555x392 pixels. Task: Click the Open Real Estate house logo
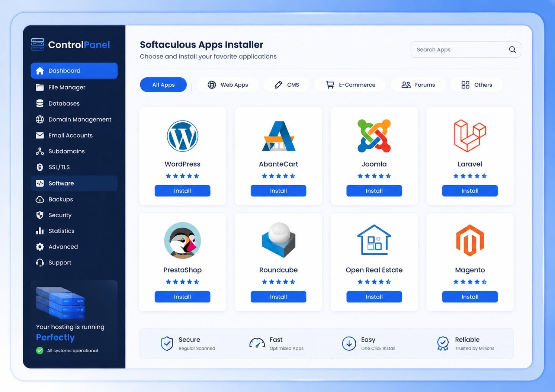coord(374,240)
